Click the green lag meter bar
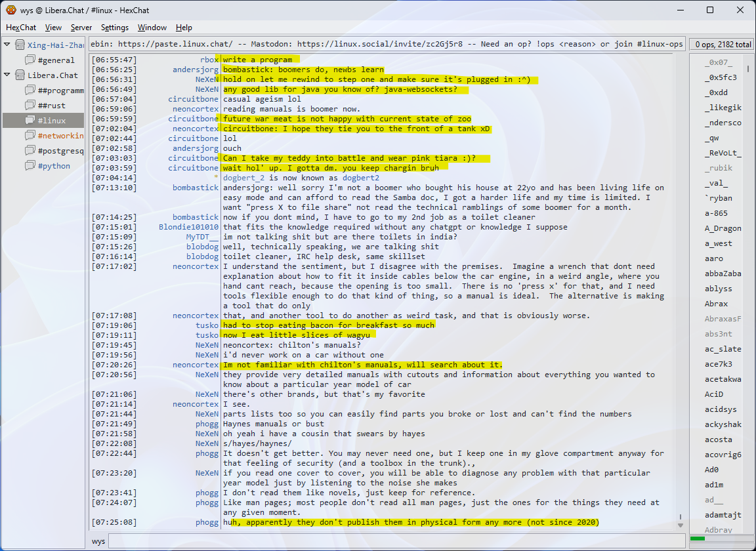The width and height of the screenshot is (756, 551). pyautogui.click(x=698, y=539)
